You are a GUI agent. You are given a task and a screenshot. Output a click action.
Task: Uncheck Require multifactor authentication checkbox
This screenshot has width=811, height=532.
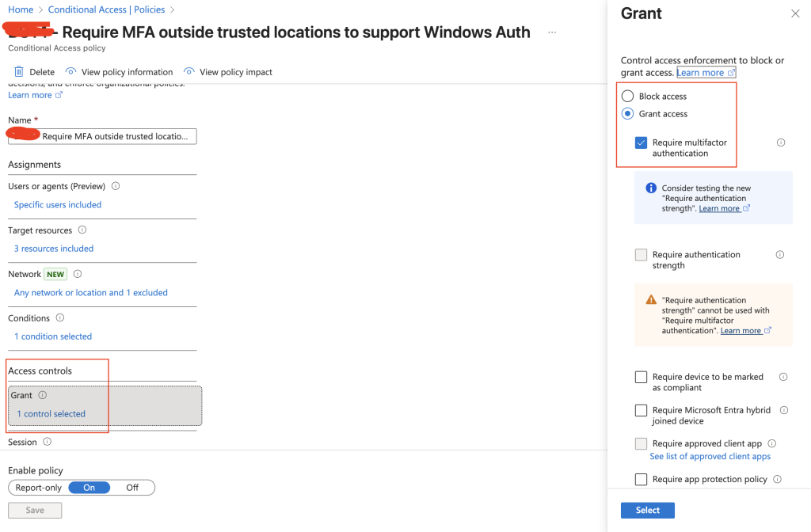tap(642, 143)
